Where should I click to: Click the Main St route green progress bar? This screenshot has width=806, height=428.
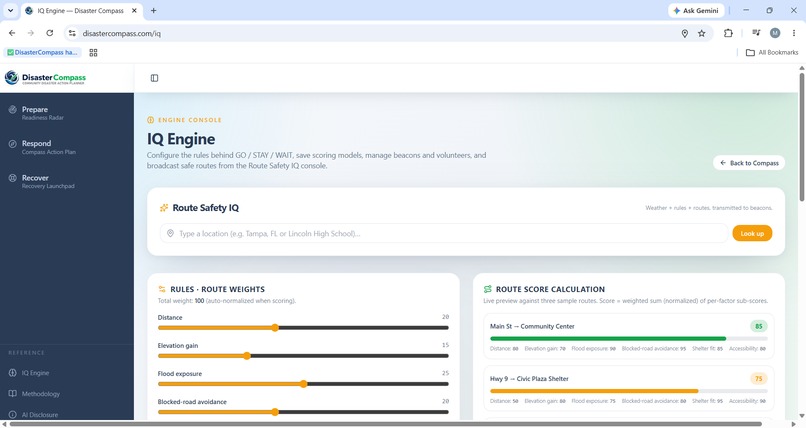pyautogui.click(x=608, y=339)
